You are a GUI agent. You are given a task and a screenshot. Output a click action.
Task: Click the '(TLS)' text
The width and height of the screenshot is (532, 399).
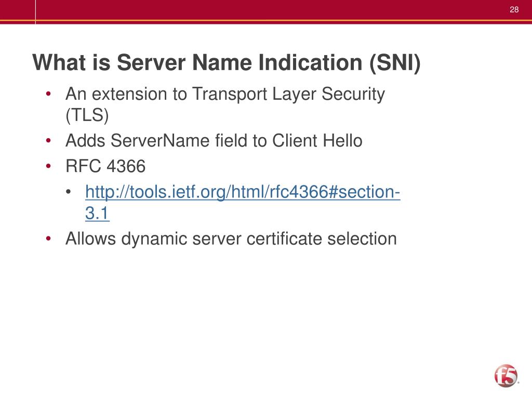[x=87, y=115]
